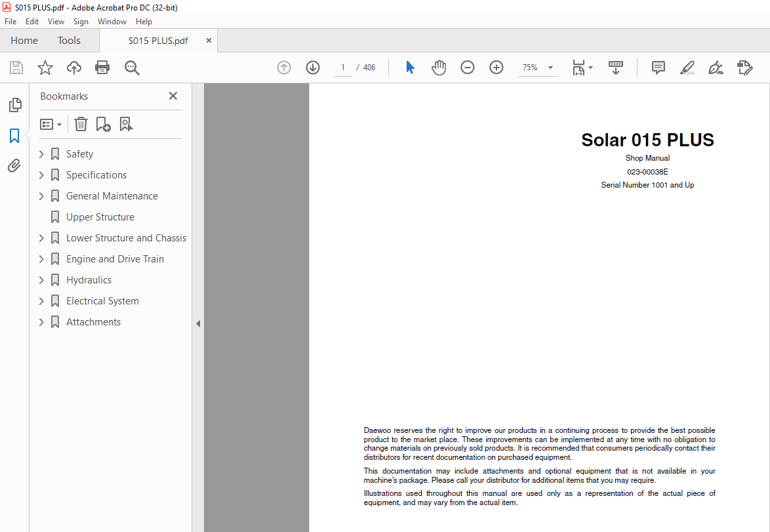770x532 pixels.
Task: Expand Lower Structure and Chassis bookmark
Action: click(x=41, y=238)
